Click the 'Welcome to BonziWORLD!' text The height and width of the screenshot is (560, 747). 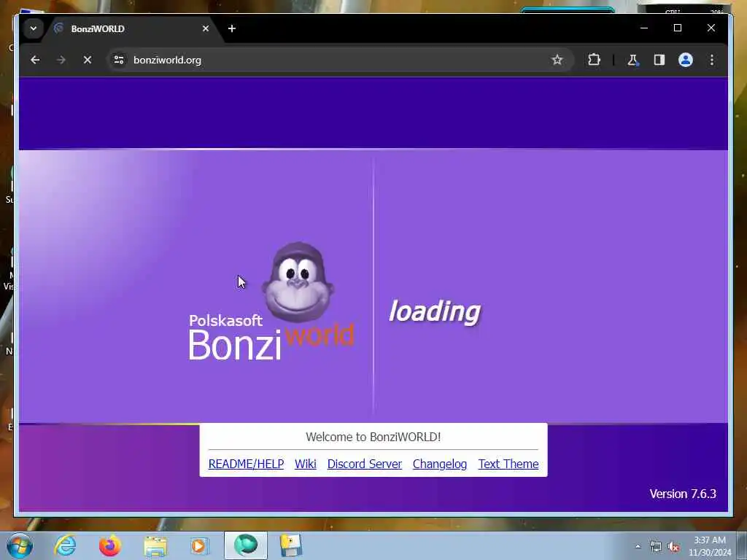click(373, 437)
